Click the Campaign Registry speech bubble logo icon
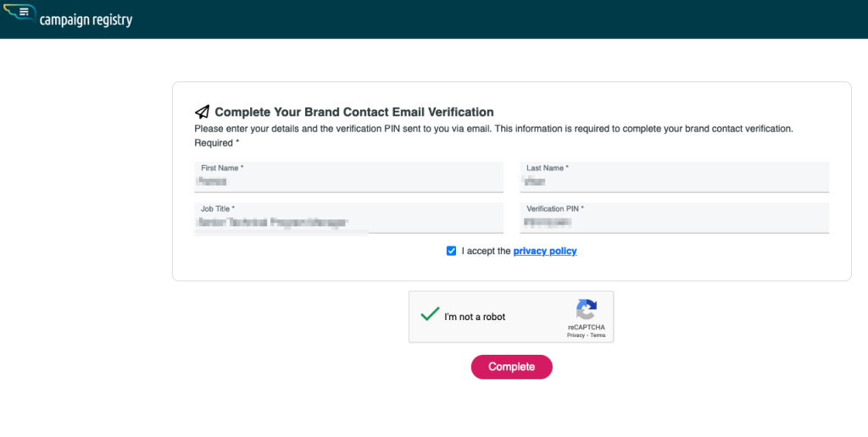Screen dimensions: 868x437 (20, 14)
